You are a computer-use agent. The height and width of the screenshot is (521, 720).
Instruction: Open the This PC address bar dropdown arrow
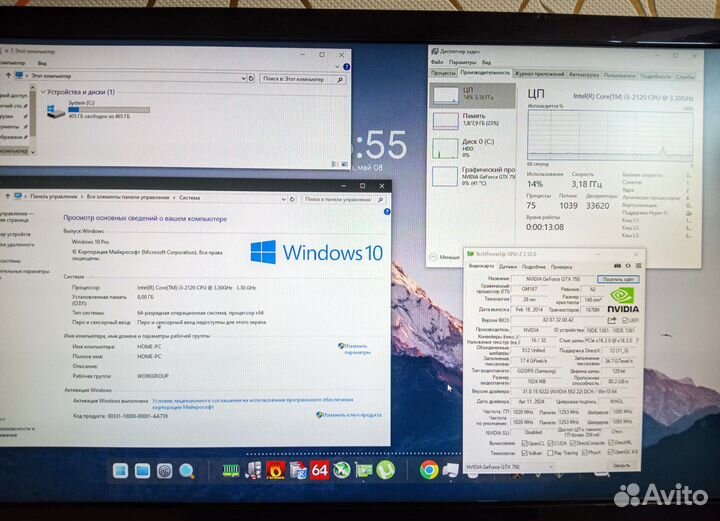coord(243,78)
